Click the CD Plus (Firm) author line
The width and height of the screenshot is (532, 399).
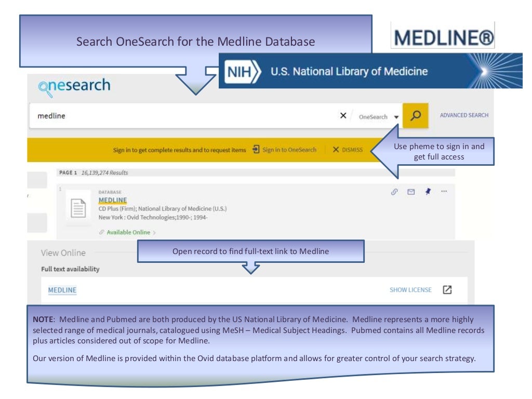(x=163, y=209)
